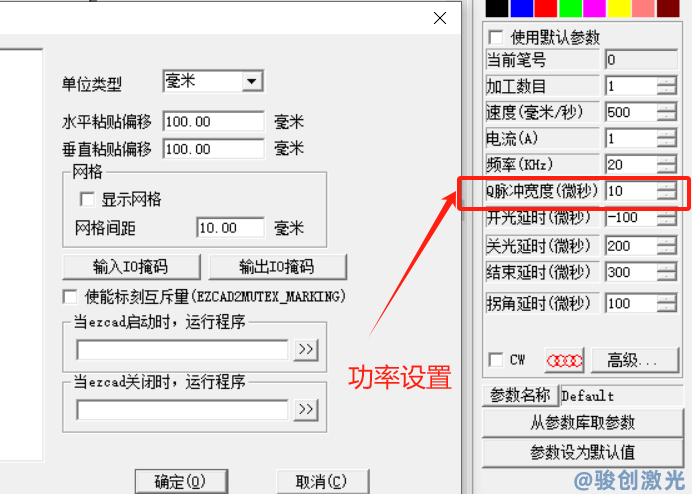Click 从参数库取参数 button
692x494 pixels.
tap(583, 423)
